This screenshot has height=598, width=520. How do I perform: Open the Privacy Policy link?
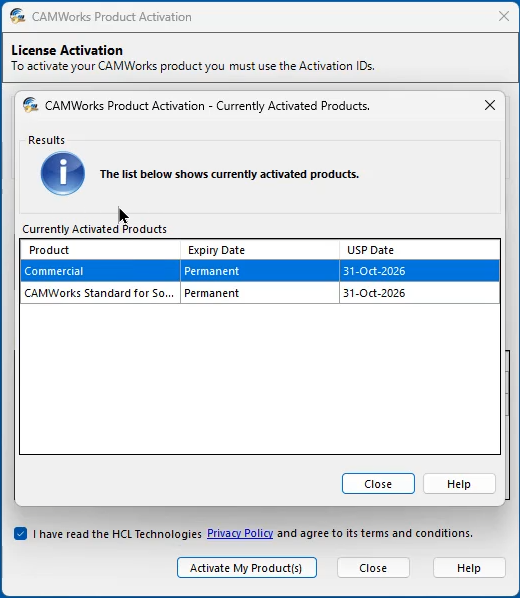click(240, 533)
